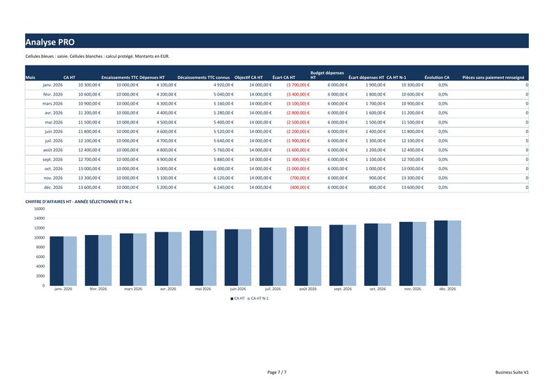This screenshot has height=392, width=554.
Task: Select the dark CA HT bar for janv. 2026
Action: [x=57, y=261]
